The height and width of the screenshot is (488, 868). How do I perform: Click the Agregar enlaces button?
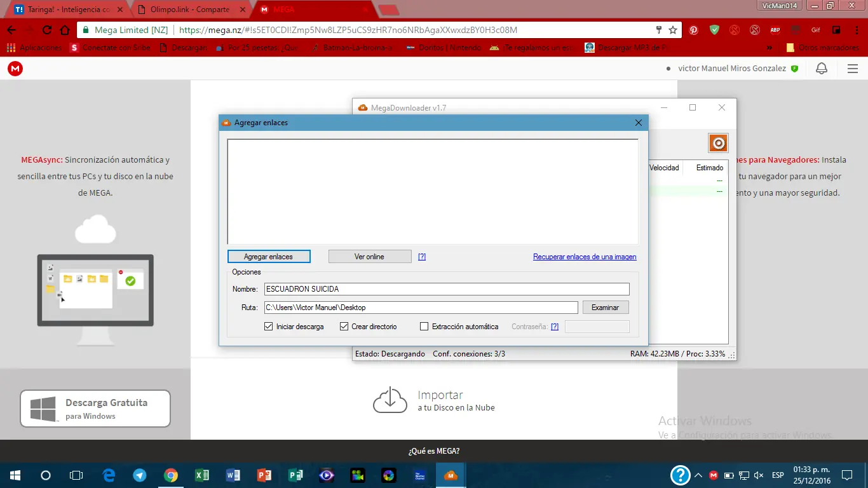coord(269,257)
